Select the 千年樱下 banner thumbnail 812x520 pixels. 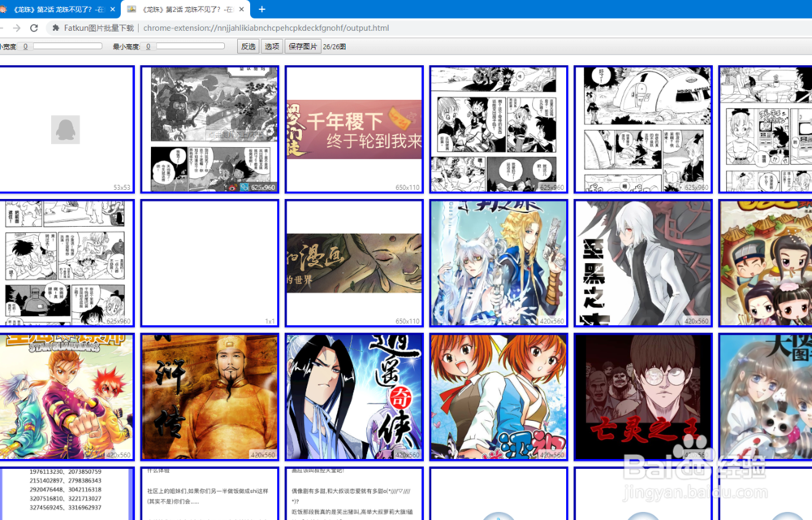[x=354, y=129]
